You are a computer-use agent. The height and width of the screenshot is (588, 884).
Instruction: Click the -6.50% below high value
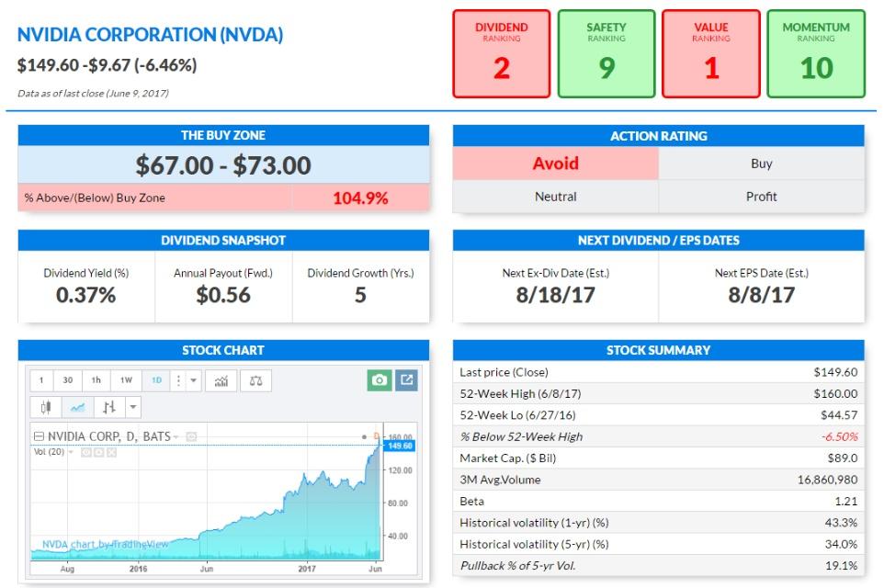[x=839, y=436]
